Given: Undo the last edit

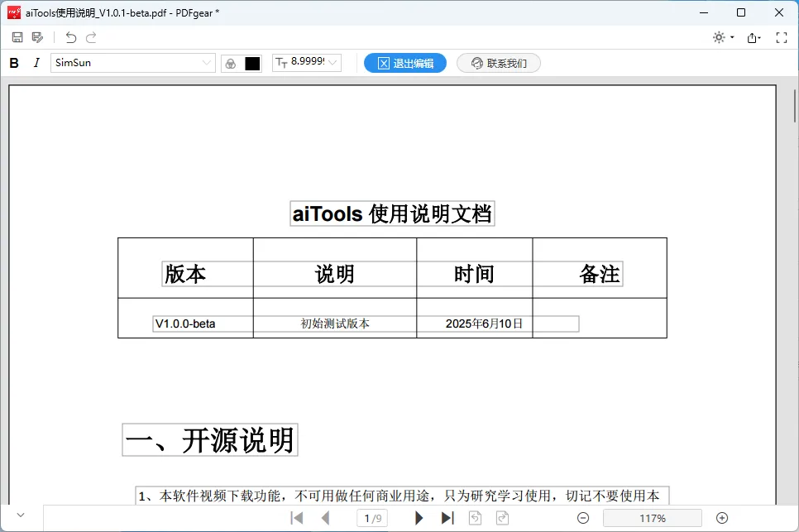Looking at the screenshot, I should 71,37.
